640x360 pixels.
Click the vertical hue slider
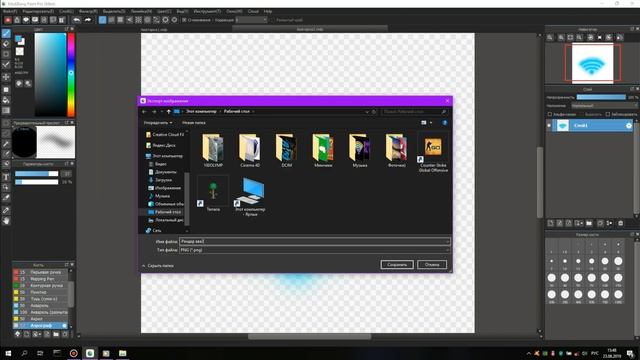(x=71, y=75)
